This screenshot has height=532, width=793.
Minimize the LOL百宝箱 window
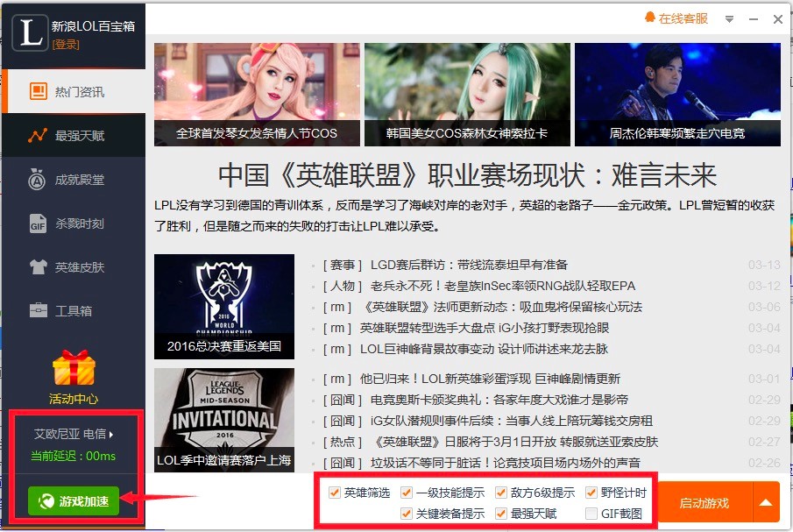(754, 19)
